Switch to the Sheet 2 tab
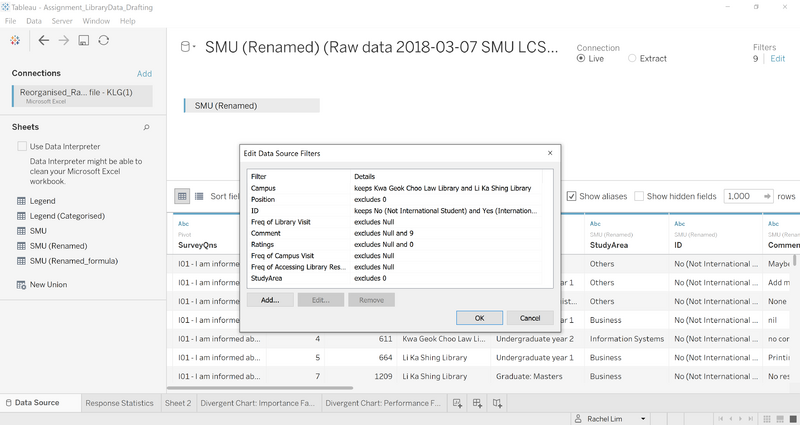 pyautogui.click(x=178, y=403)
